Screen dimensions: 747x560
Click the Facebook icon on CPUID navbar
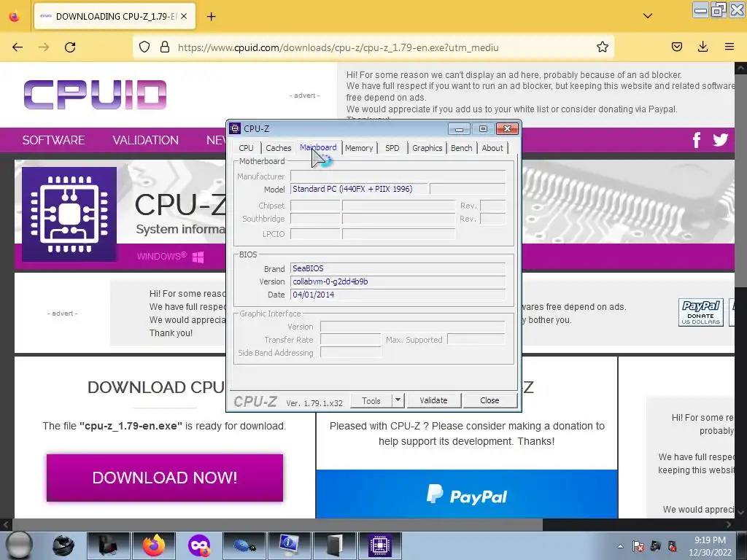[697, 140]
